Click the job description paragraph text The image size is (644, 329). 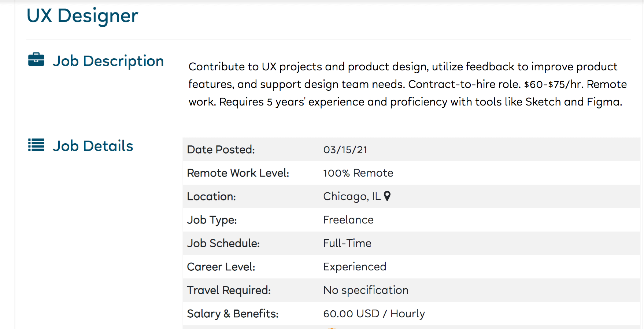tap(407, 84)
